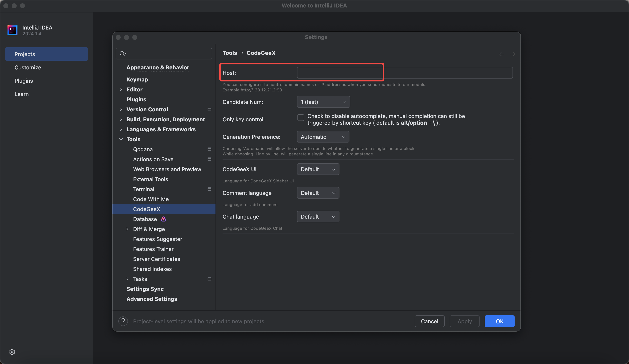629x364 pixels.
Task: Click the search magnifier icon in Settings
Action: point(123,53)
